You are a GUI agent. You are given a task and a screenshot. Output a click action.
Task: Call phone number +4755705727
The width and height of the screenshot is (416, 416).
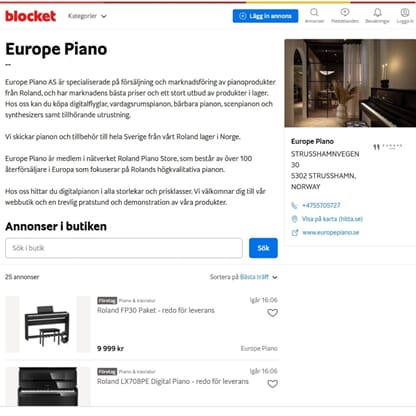(x=321, y=205)
